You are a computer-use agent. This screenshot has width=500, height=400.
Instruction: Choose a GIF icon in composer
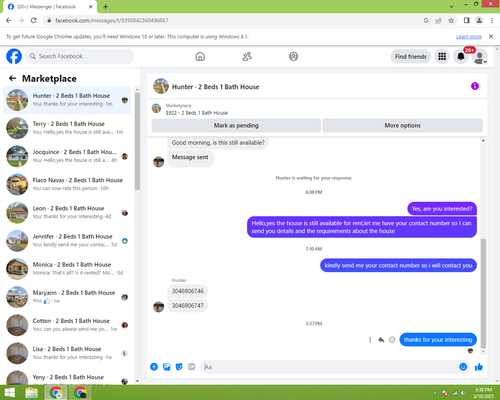(191, 367)
